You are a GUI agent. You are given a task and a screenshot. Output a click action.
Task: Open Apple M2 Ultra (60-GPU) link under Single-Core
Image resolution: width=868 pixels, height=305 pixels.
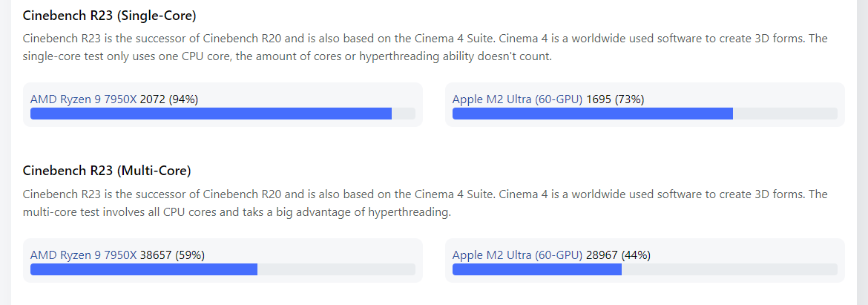click(518, 99)
